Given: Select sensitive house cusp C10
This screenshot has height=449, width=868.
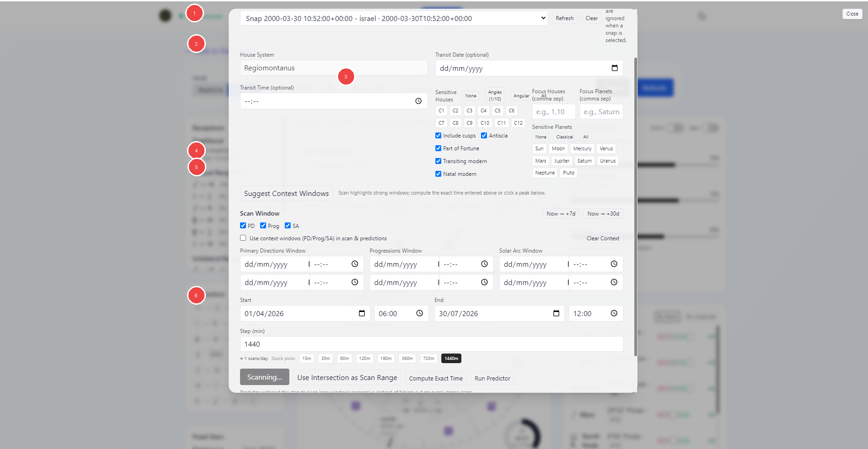Looking at the screenshot, I should pyautogui.click(x=485, y=123).
